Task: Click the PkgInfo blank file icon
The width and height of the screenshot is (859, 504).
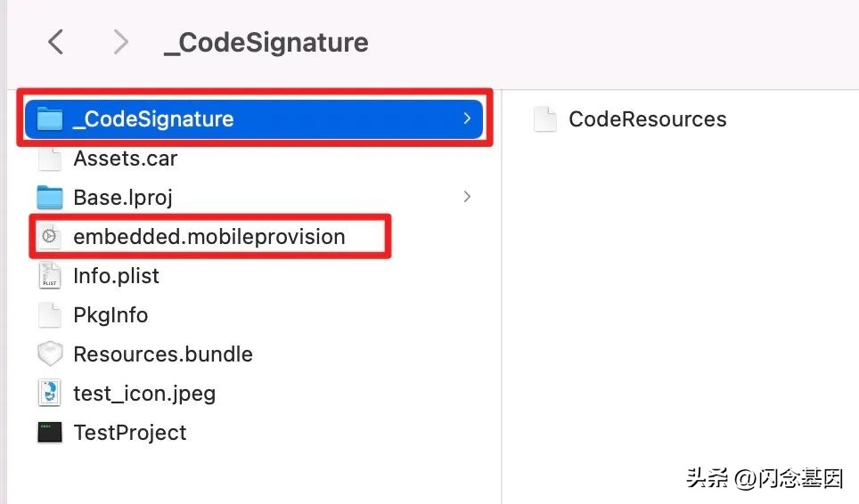Action: [50, 315]
